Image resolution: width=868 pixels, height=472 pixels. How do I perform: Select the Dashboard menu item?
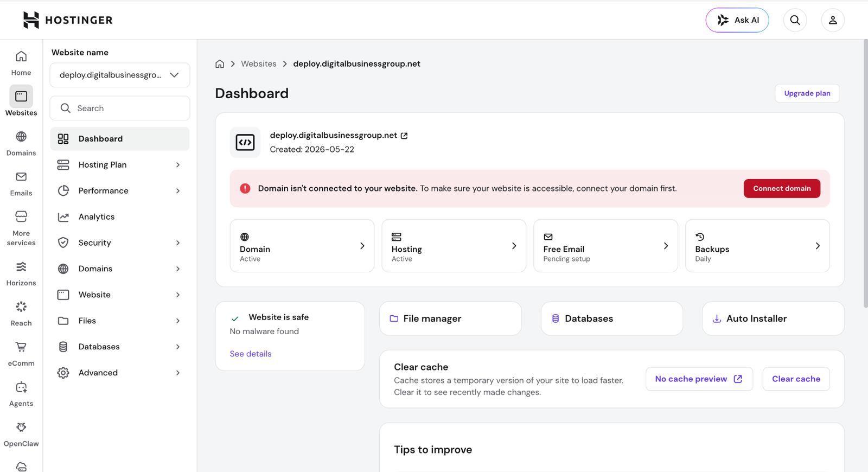point(120,139)
